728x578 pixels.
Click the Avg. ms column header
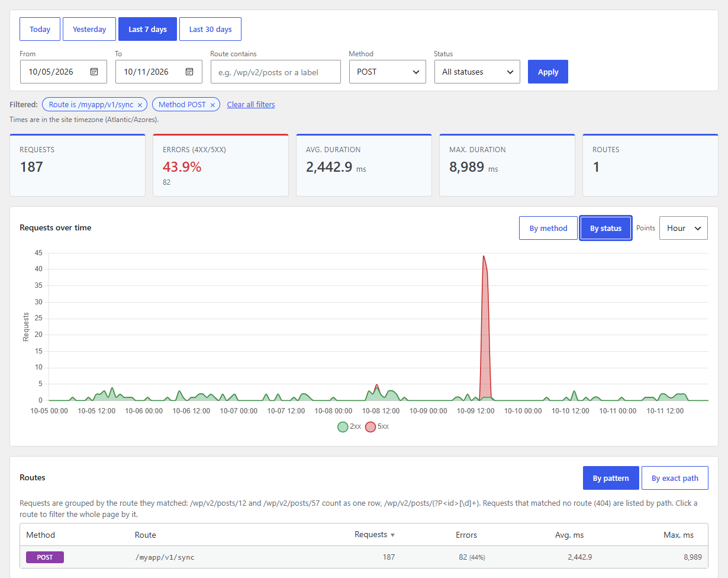pos(569,535)
